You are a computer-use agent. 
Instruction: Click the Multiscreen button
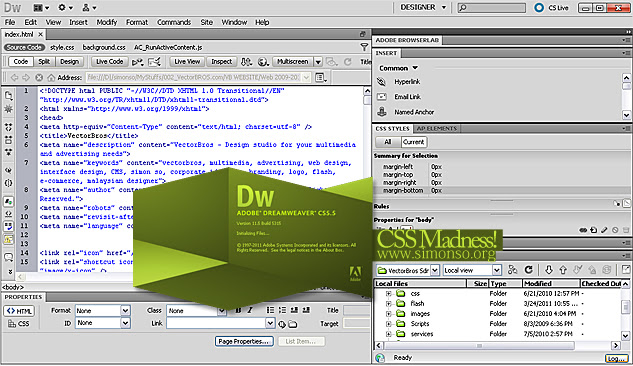click(292, 62)
